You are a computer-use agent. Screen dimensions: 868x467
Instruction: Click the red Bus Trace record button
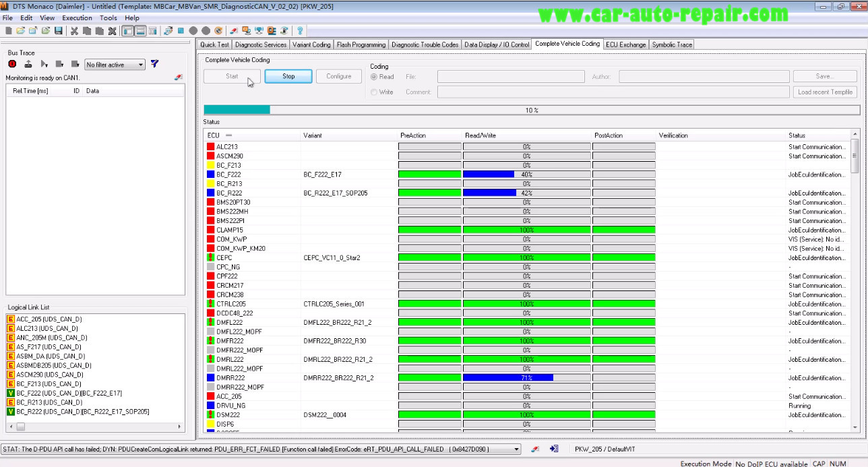pos(12,64)
